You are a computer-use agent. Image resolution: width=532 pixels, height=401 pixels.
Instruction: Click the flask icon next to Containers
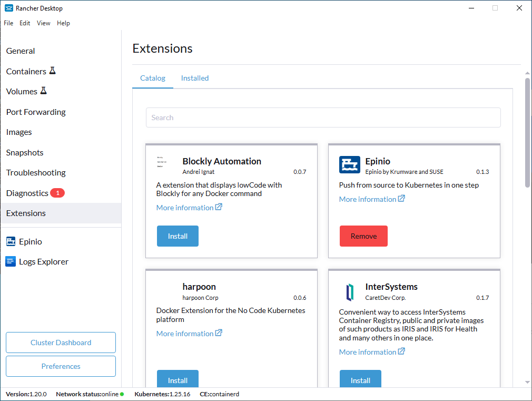53,71
